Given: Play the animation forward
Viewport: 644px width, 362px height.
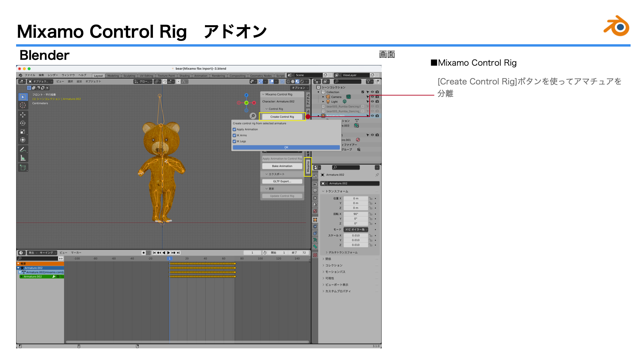Looking at the screenshot, I should point(169,253).
